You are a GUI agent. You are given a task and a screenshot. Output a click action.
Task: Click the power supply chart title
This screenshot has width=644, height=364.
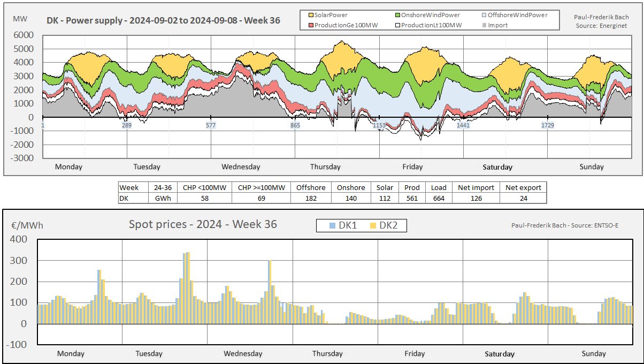point(163,21)
